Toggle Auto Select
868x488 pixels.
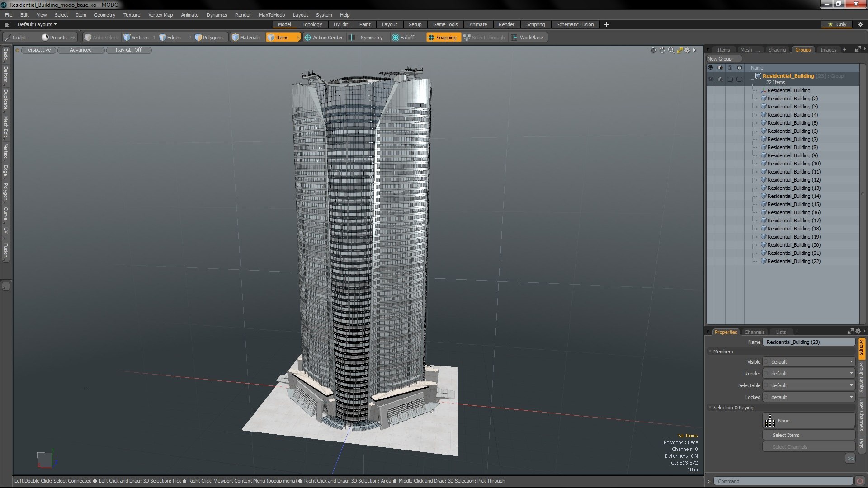coord(101,38)
